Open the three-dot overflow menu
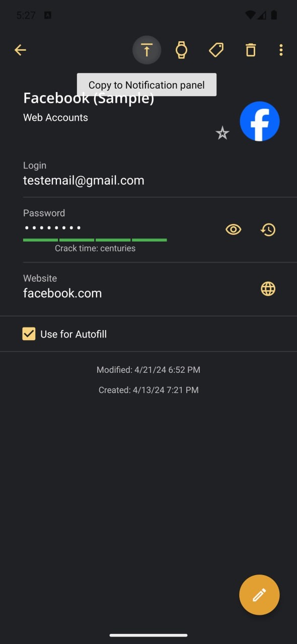Viewport: 297px width, 644px height. pos(281,50)
